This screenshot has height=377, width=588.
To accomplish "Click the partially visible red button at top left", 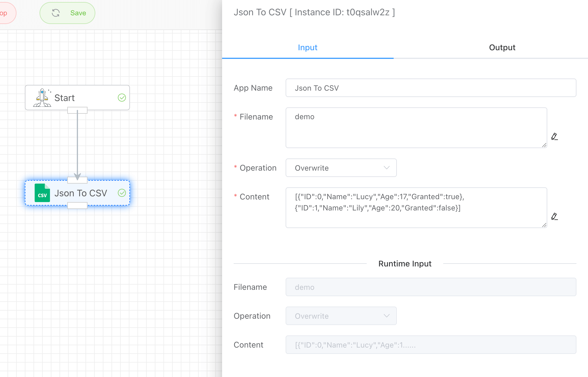I will (x=6, y=13).
